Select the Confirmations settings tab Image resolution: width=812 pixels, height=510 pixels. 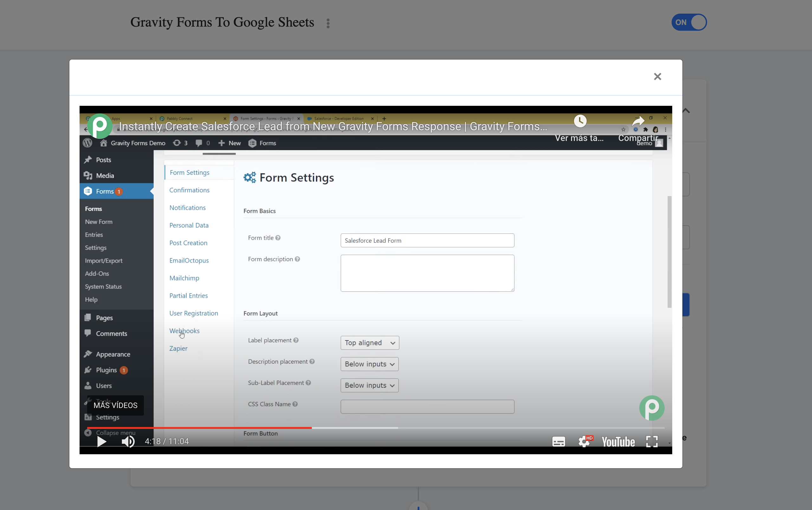(x=189, y=190)
